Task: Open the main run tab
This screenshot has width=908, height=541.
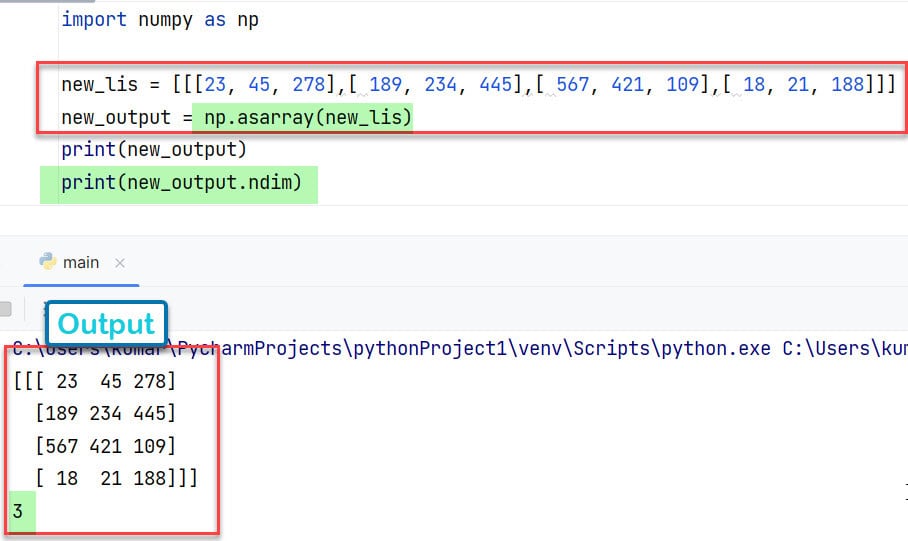Action: (81, 263)
